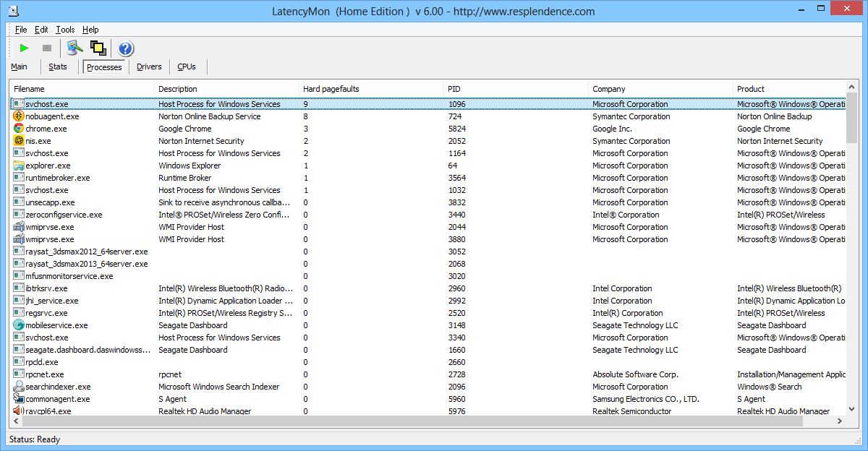This screenshot has width=868, height=451.
Task: Click the horizontal scrollbar left arrow
Action: (x=16, y=421)
